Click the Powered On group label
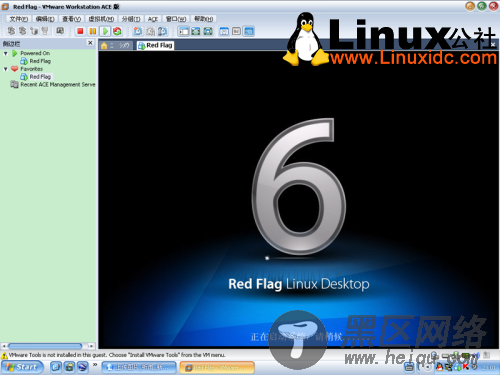This screenshot has height=375, width=500. (35, 53)
